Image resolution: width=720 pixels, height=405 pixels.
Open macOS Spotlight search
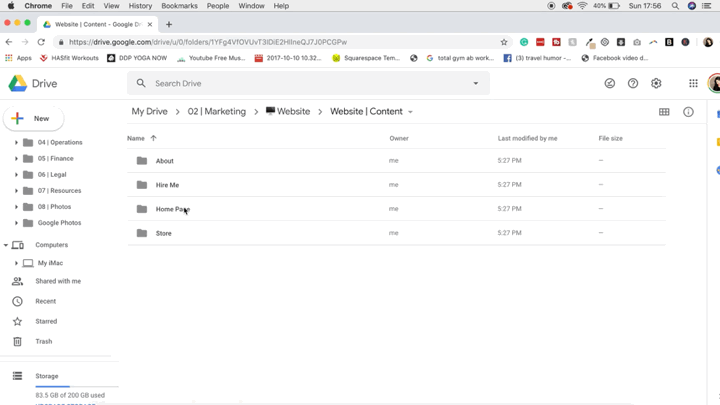tap(675, 6)
